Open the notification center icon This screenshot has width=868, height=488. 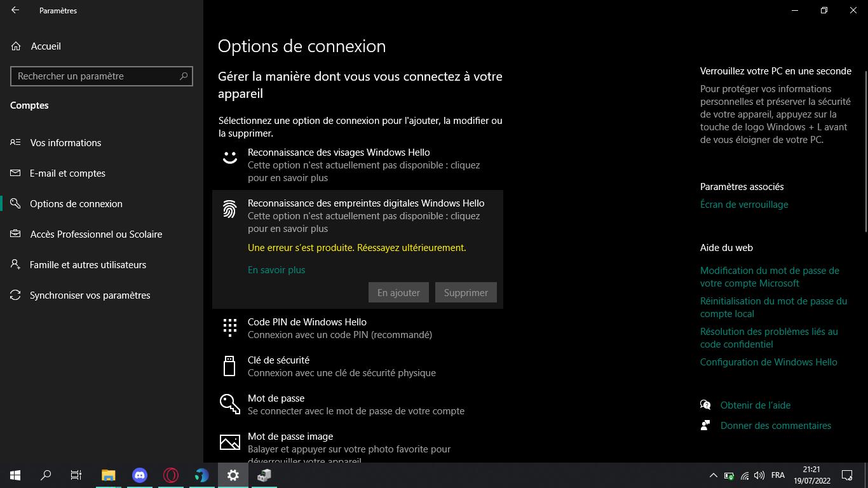click(x=847, y=475)
